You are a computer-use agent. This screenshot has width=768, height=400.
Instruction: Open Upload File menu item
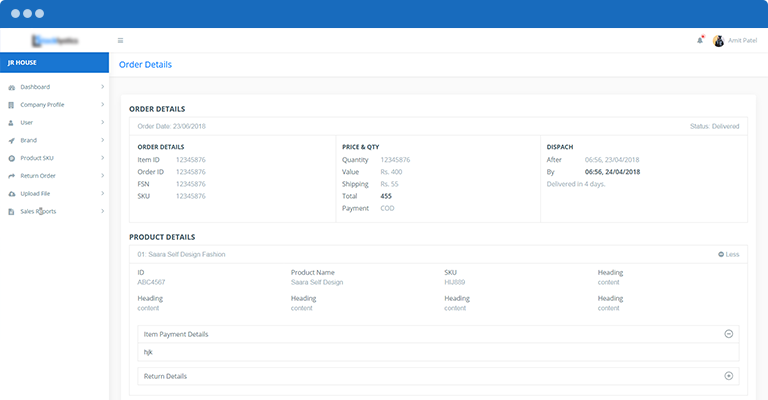coord(35,193)
